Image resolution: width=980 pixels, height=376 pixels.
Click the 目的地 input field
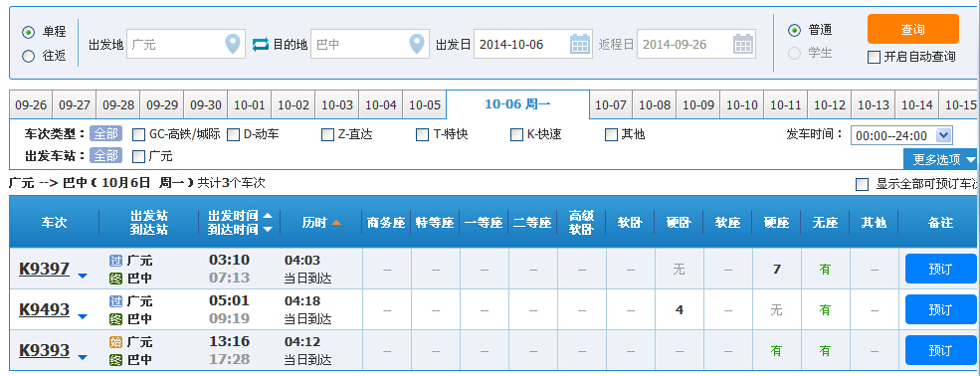pos(370,45)
